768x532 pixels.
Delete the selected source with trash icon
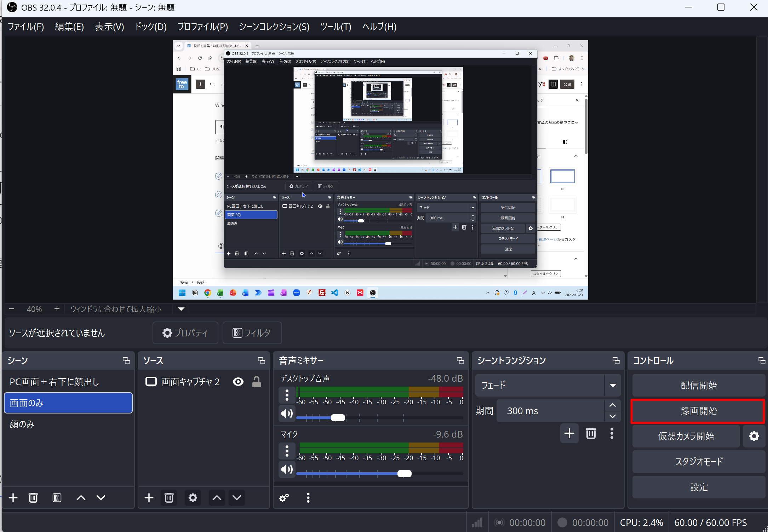[169, 498]
